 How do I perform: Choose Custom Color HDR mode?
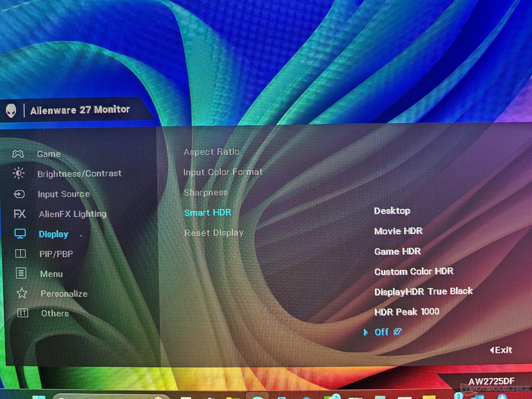coord(414,271)
